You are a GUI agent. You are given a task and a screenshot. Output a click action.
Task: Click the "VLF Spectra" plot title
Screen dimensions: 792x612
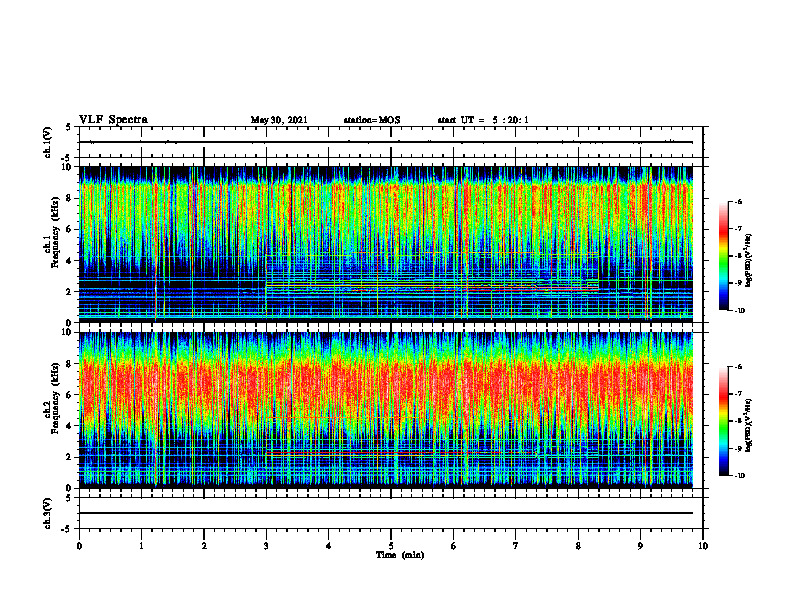point(113,120)
